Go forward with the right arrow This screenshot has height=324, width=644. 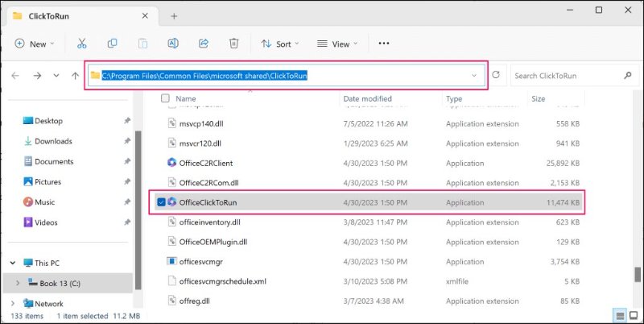coord(37,76)
